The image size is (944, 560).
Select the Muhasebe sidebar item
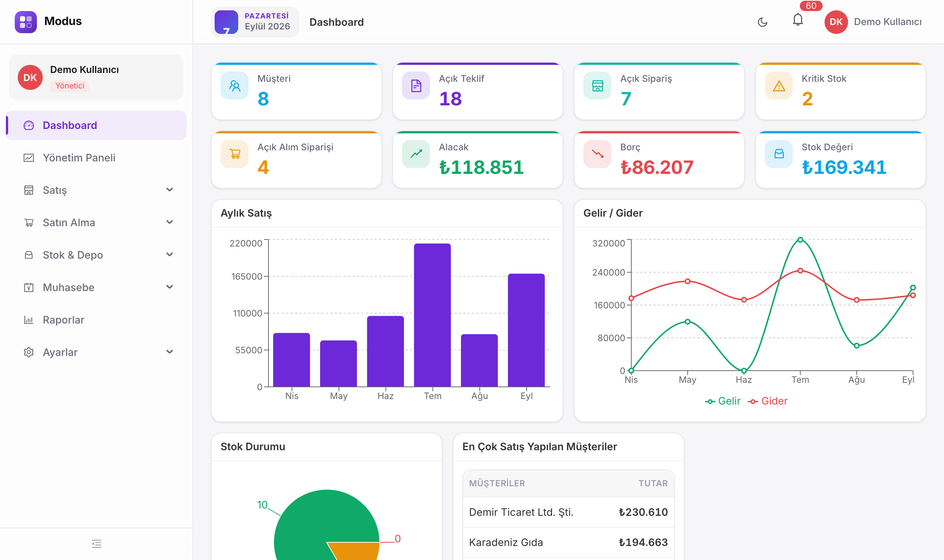(97, 287)
